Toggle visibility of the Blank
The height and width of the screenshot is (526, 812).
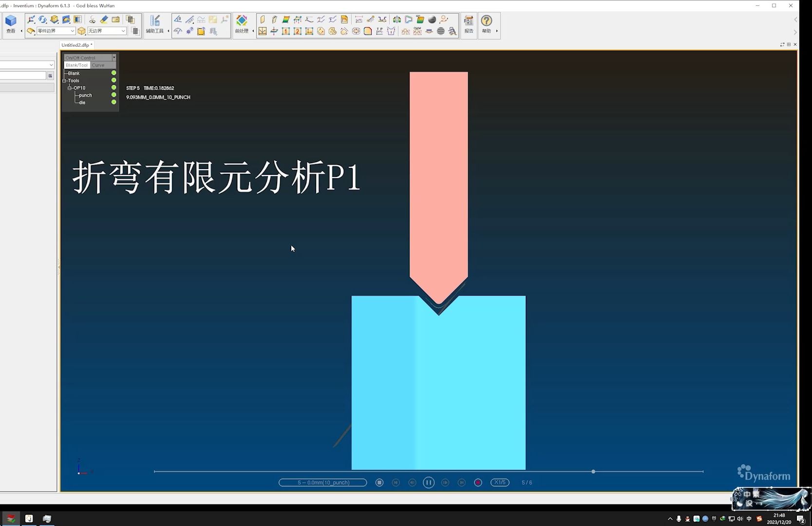tap(114, 73)
